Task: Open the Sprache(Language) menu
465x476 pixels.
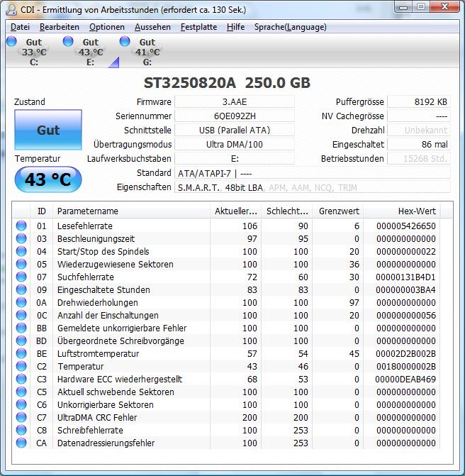Action: 291,27
